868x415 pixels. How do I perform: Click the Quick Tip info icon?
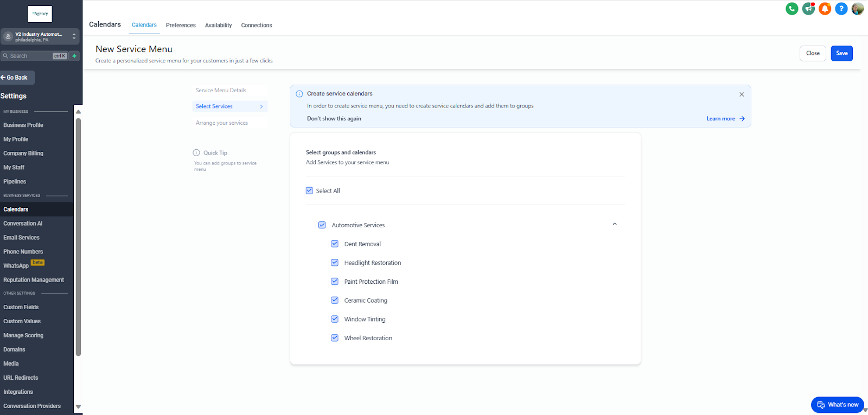point(196,153)
